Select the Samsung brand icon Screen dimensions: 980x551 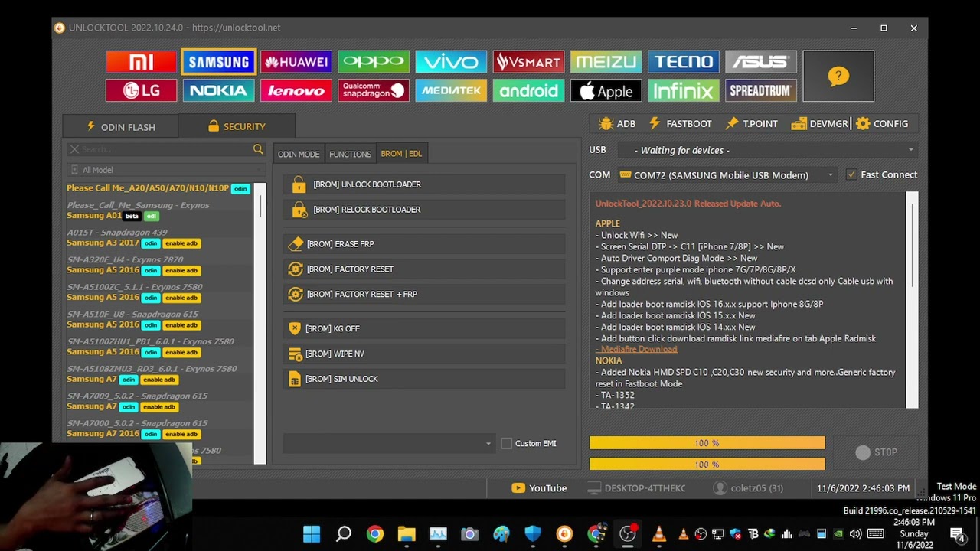218,62
